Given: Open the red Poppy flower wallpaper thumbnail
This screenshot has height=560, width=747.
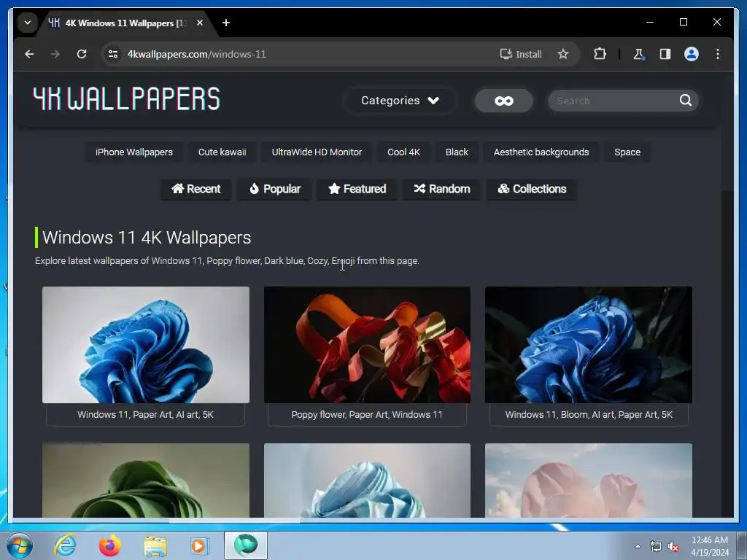Looking at the screenshot, I should [367, 345].
